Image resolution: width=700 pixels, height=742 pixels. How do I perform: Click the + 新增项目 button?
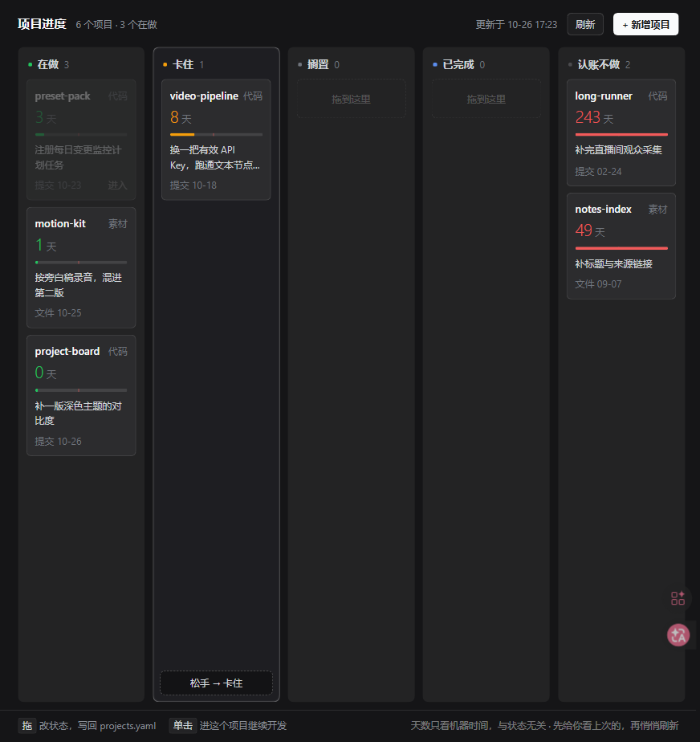645,24
